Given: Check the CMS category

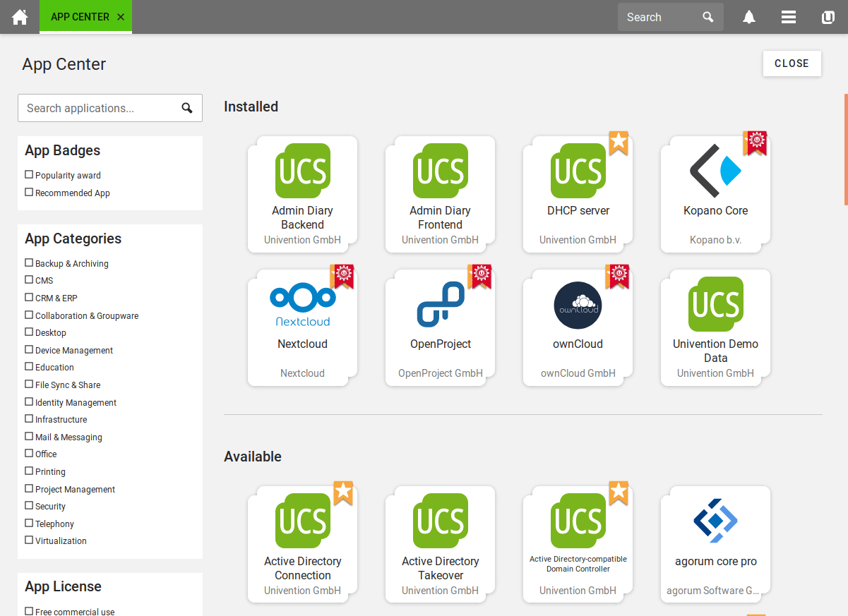Looking at the screenshot, I should (x=29, y=279).
